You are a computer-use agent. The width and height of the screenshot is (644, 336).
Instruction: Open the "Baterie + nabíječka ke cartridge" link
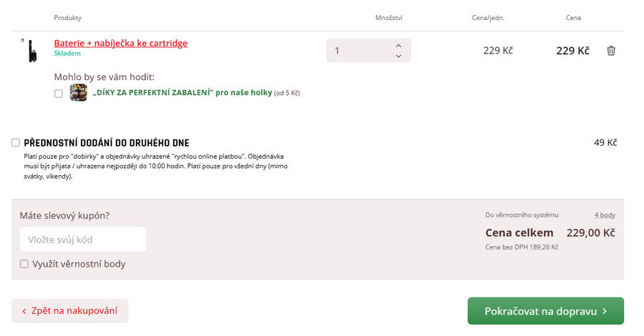120,43
